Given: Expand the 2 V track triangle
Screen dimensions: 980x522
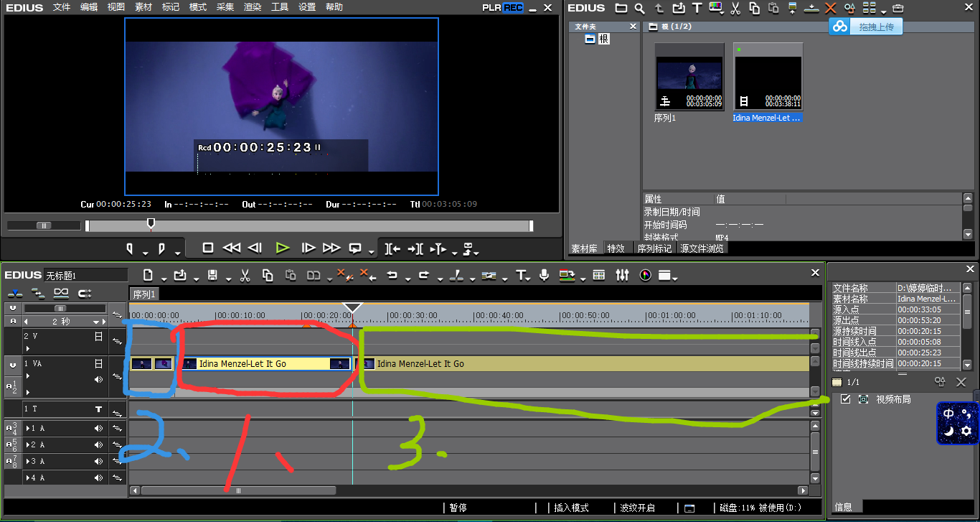Looking at the screenshot, I should (x=28, y=348).
